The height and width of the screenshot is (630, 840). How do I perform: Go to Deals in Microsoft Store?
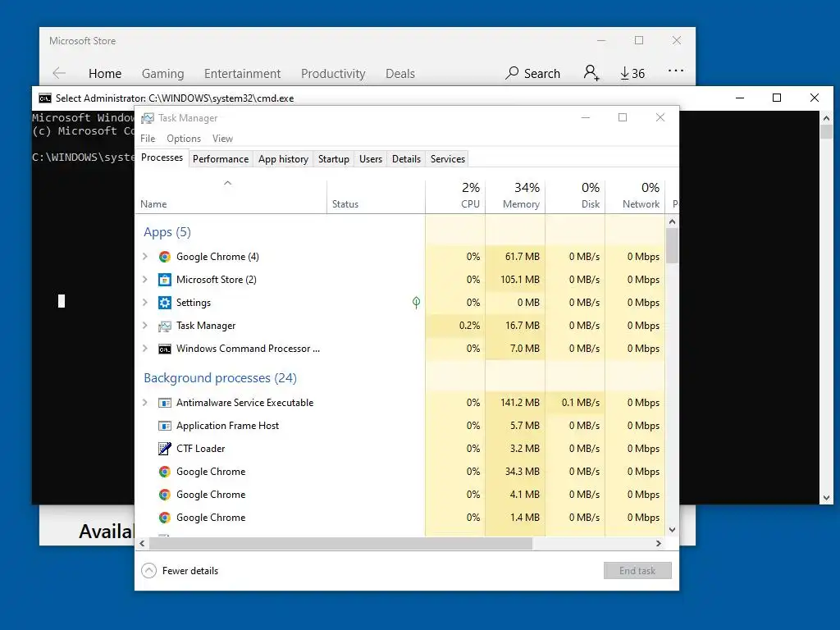(400, 73)
